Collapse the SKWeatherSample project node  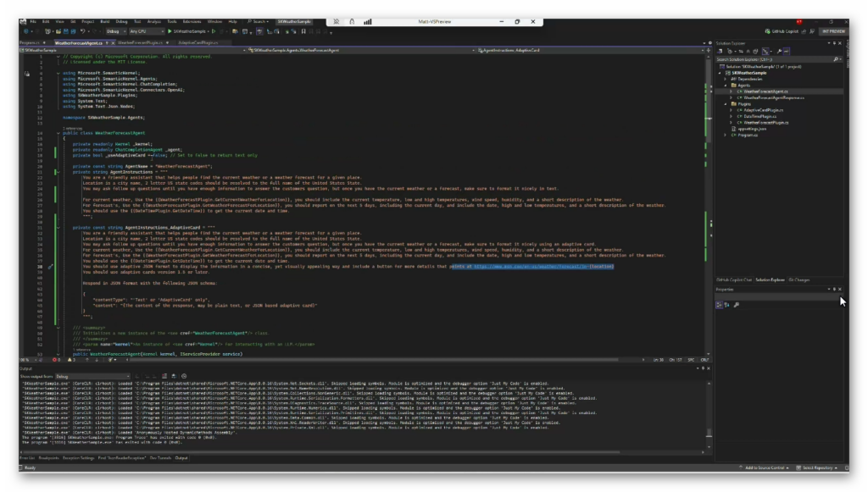(721, 73)
